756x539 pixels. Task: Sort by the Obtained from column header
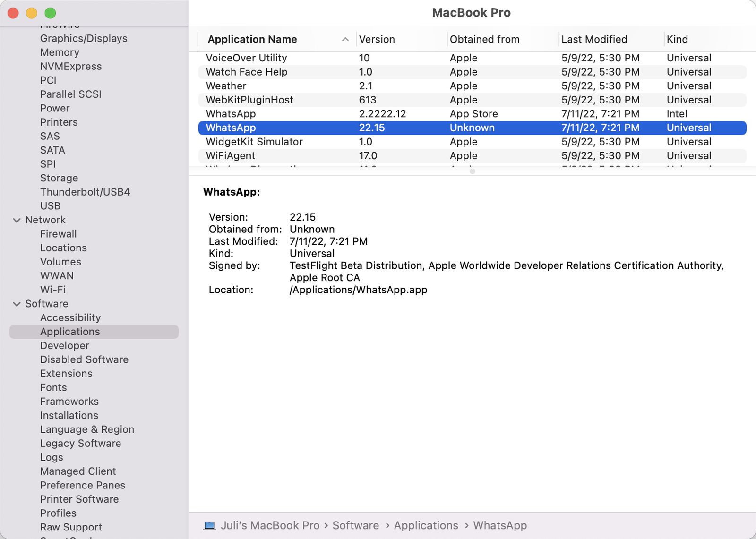[x=484, y=39]
